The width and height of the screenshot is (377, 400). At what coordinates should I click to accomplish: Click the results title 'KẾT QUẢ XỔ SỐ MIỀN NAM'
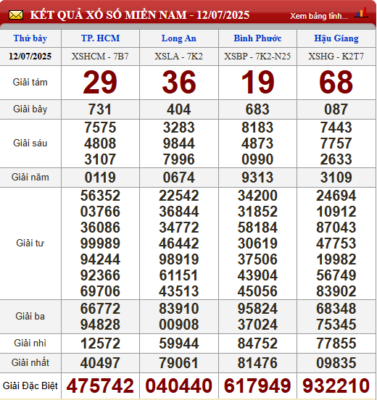click(108, 15)
